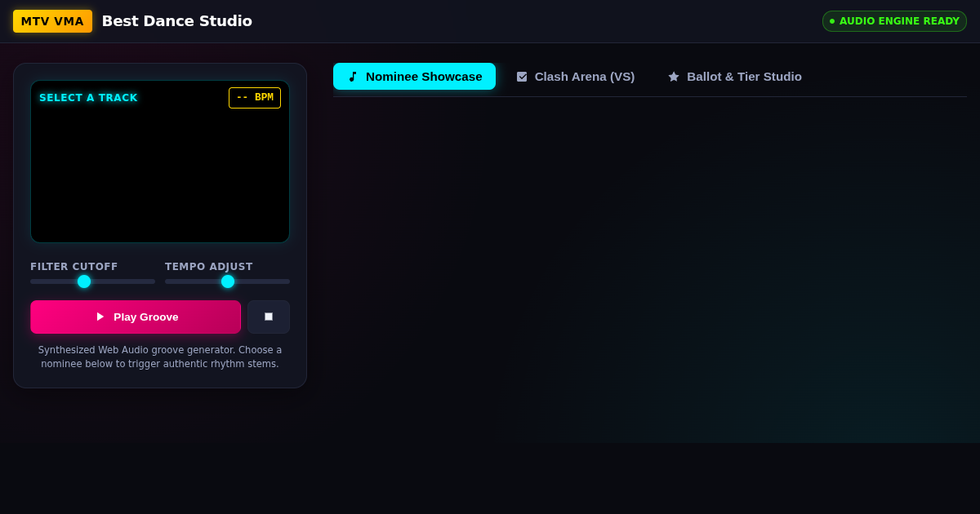The image size is (980, 514).
Task: Click the TEMPO ADJUST label
Action: [209, 267]
